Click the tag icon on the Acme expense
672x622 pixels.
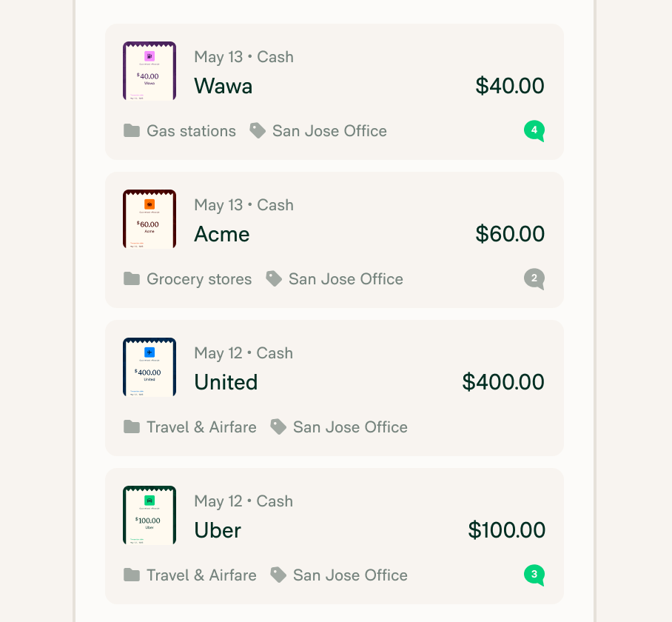point(274,279)
